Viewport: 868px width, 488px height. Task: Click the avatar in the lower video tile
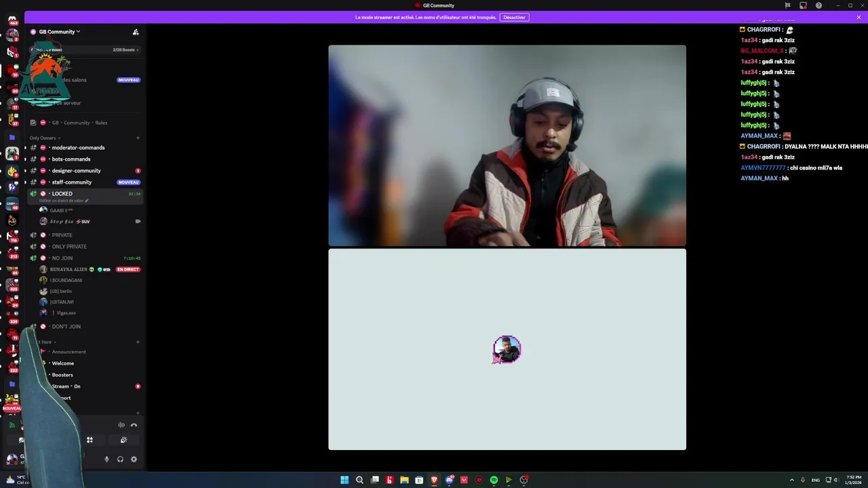click(507, 350)
